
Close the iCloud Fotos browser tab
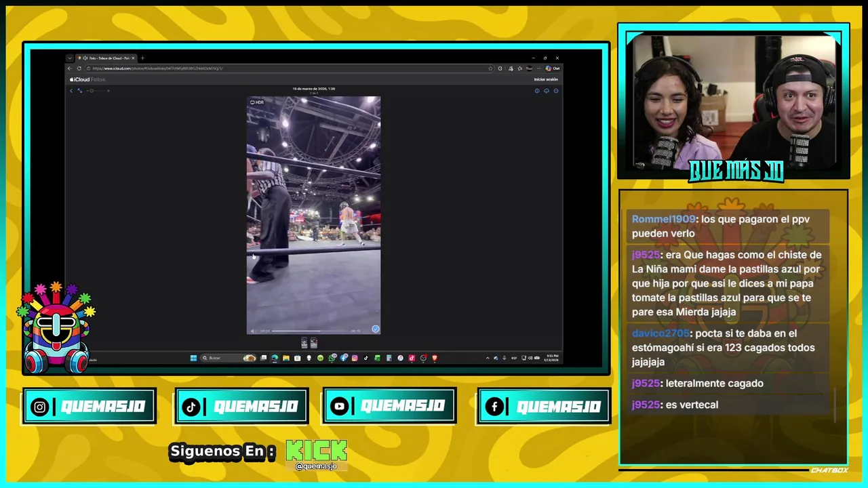click(133, 58)
